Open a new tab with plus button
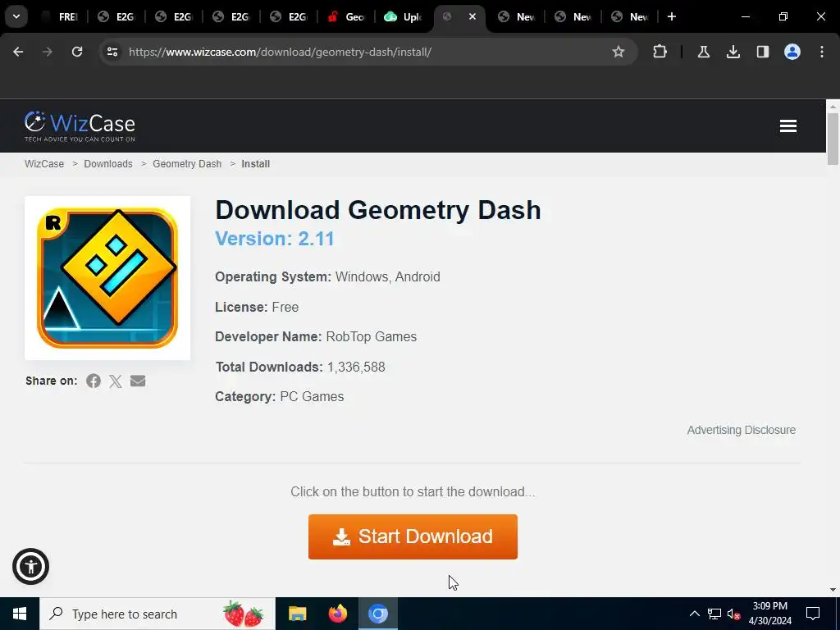Screen dimensions: 840x630 coord(672,16)
